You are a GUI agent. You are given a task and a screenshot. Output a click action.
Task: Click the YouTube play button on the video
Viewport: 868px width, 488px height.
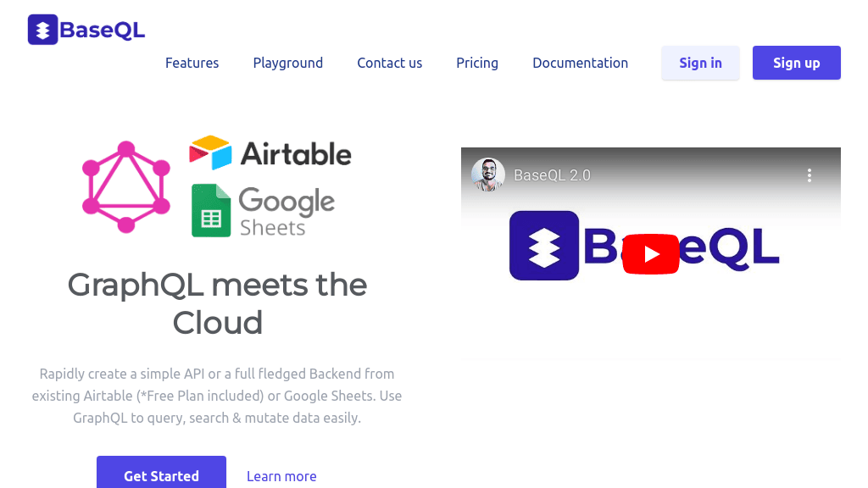pyautogui.click(x=650, y=253)
